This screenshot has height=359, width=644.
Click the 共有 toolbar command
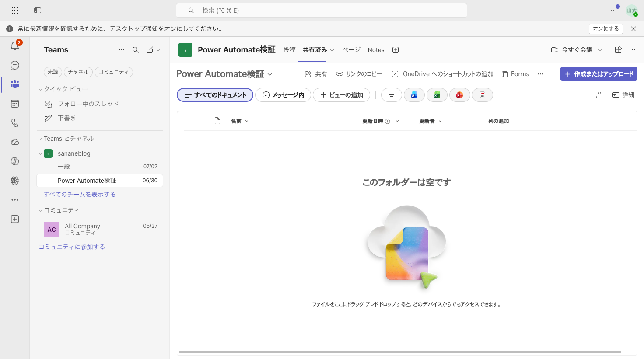316,74
